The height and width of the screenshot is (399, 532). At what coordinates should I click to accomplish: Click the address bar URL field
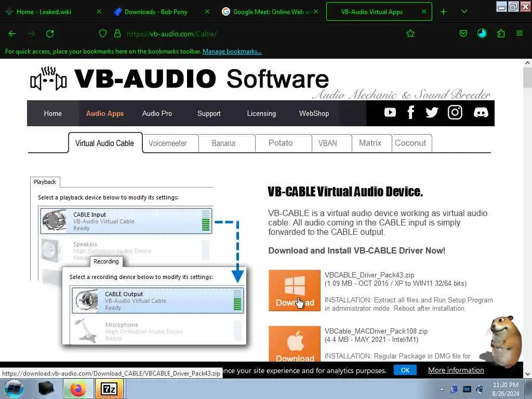[x=258, y=34]
